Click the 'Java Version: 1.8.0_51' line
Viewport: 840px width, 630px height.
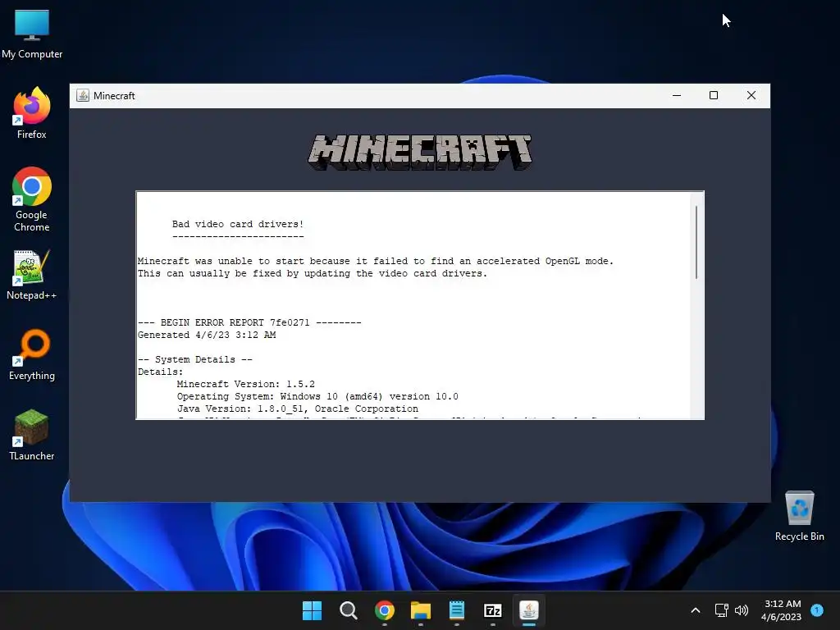click(298, 409)
